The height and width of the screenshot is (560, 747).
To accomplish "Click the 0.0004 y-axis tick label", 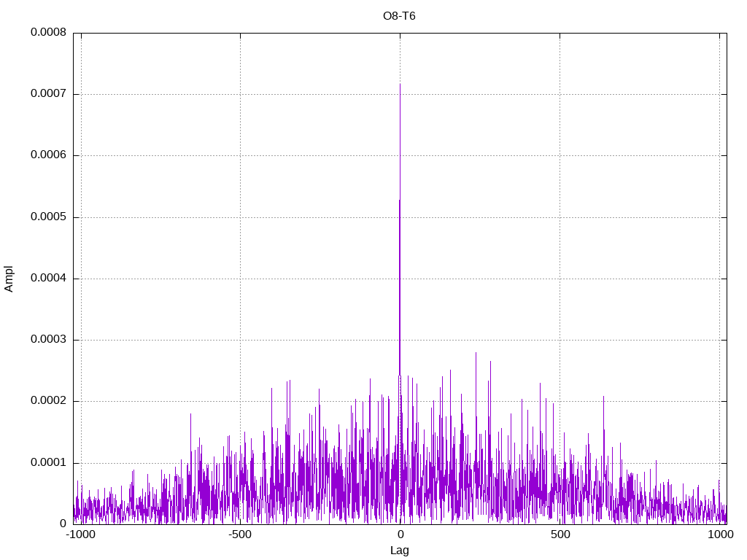I will (x=49, y=278).
